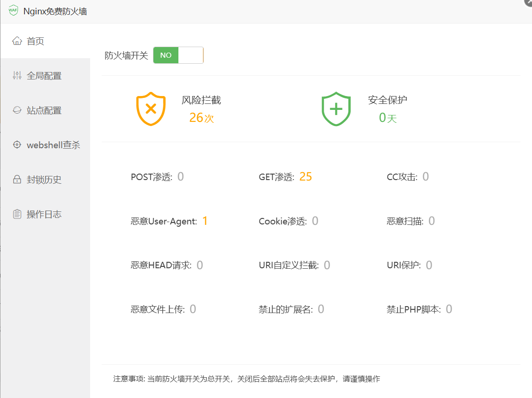Screen dimensions: 532x398
Task: Open the webshell查杀 tab
Action: coord(53,145)
